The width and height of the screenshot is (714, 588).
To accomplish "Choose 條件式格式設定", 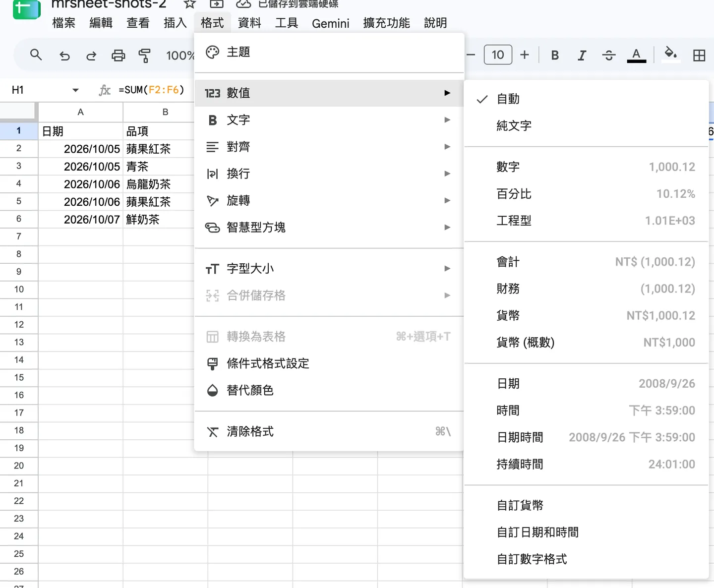I will 329,363.
